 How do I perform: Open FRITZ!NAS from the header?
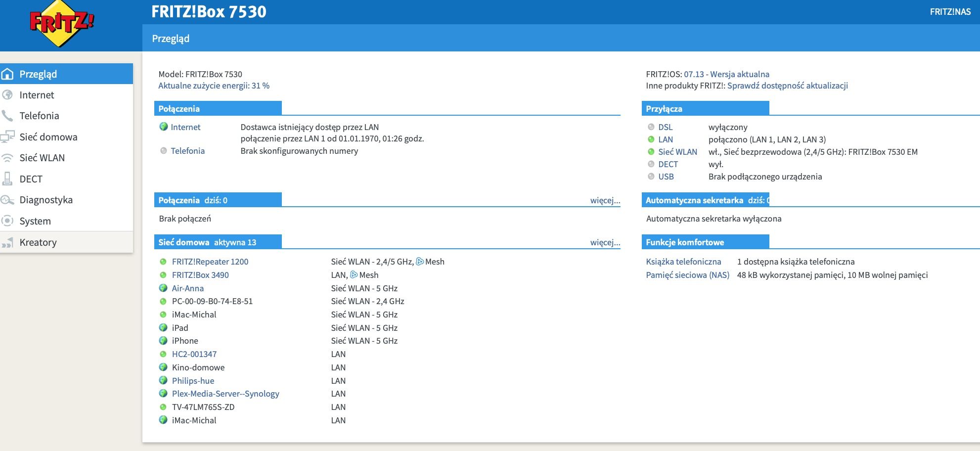950,12
